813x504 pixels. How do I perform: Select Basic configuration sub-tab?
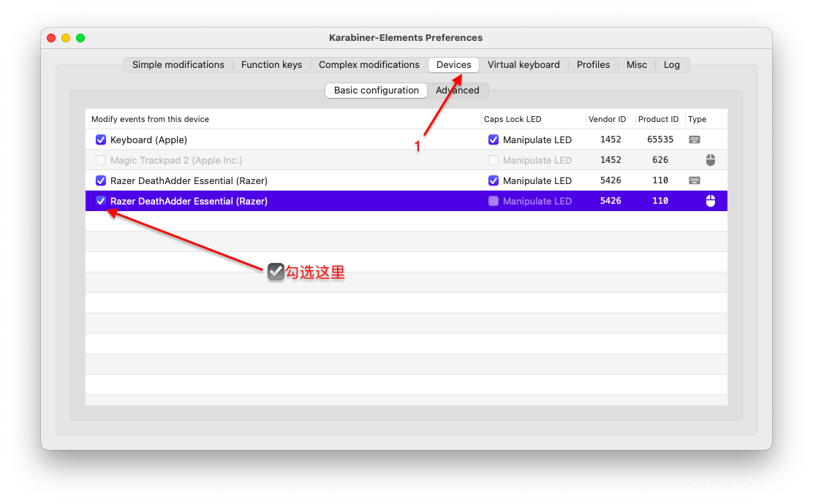click(376, 90)
